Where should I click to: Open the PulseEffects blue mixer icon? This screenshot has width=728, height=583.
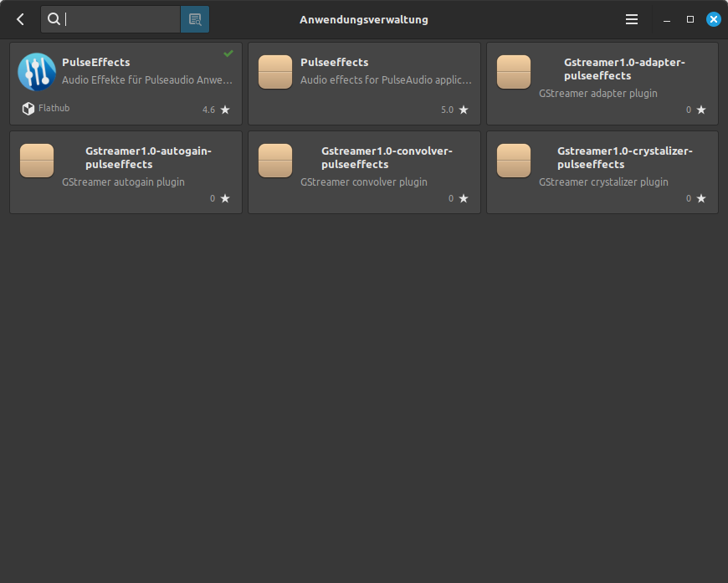tap(37, 72)
